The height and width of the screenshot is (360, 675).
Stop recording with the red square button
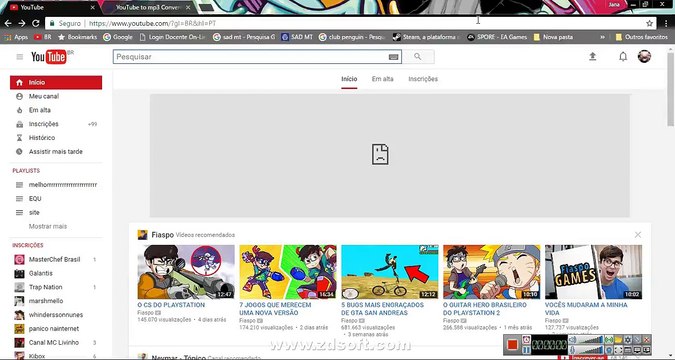[x=512, y=344]
